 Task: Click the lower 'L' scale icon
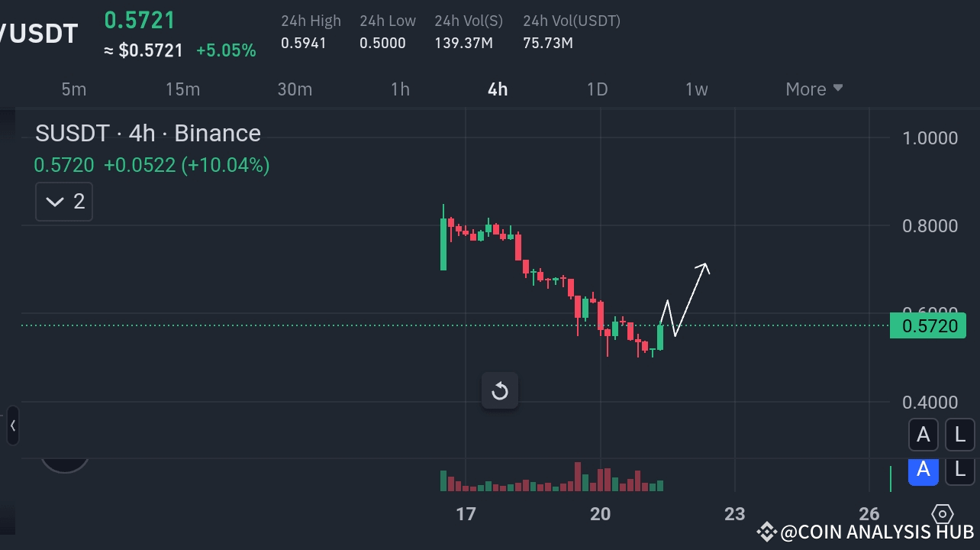click(959, 471)
